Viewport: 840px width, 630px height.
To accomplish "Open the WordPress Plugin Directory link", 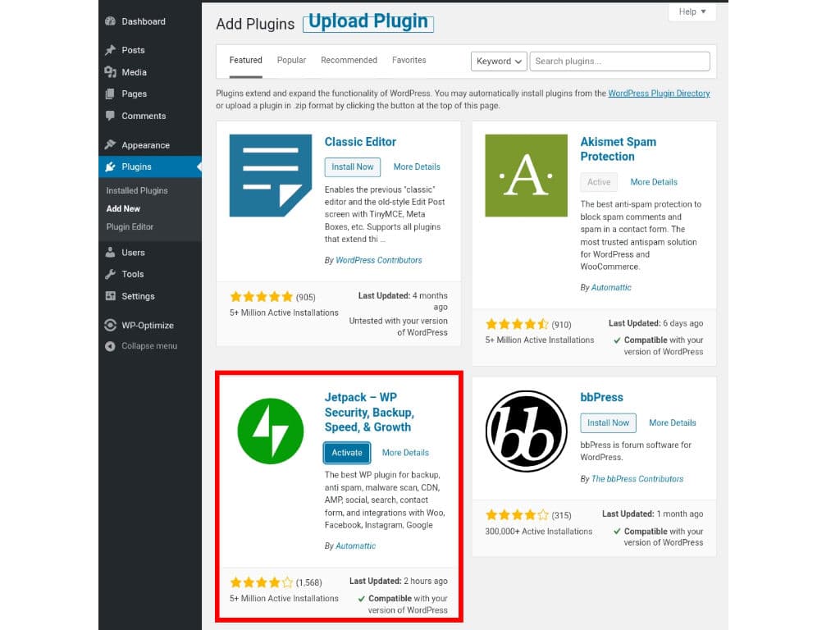I will 659,94.
